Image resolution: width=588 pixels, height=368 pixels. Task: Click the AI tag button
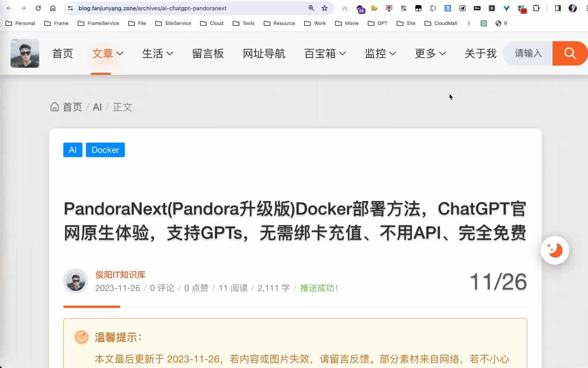tap(73, 150)
